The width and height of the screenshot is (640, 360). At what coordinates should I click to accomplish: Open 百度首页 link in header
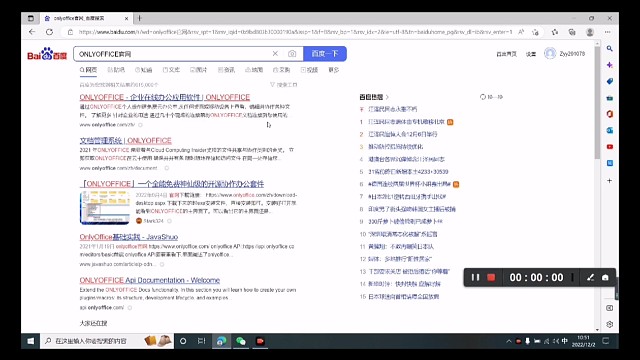click(x=507, y=54)
